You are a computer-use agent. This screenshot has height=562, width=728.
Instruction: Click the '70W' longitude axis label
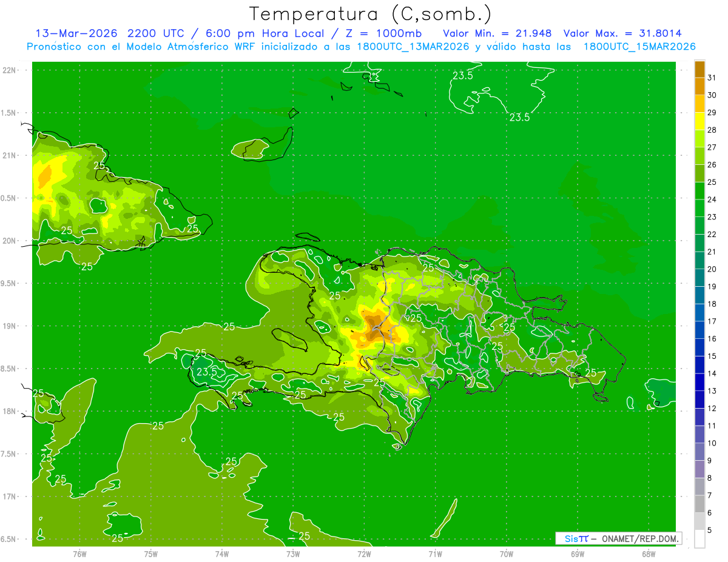[x=507, y=554]
